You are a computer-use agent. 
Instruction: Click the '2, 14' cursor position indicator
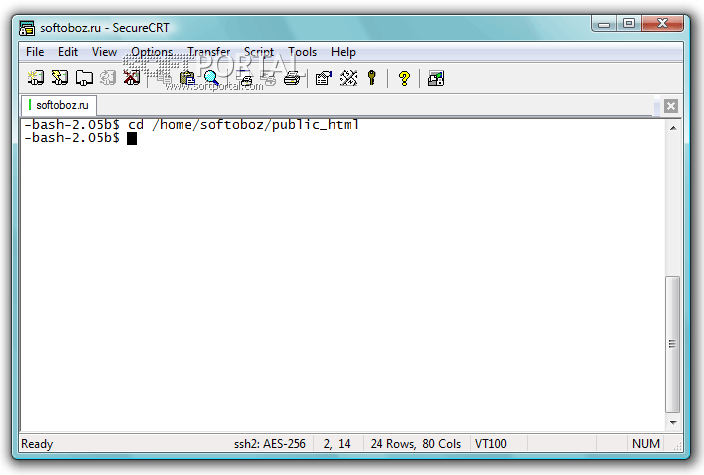pos(337,444)
